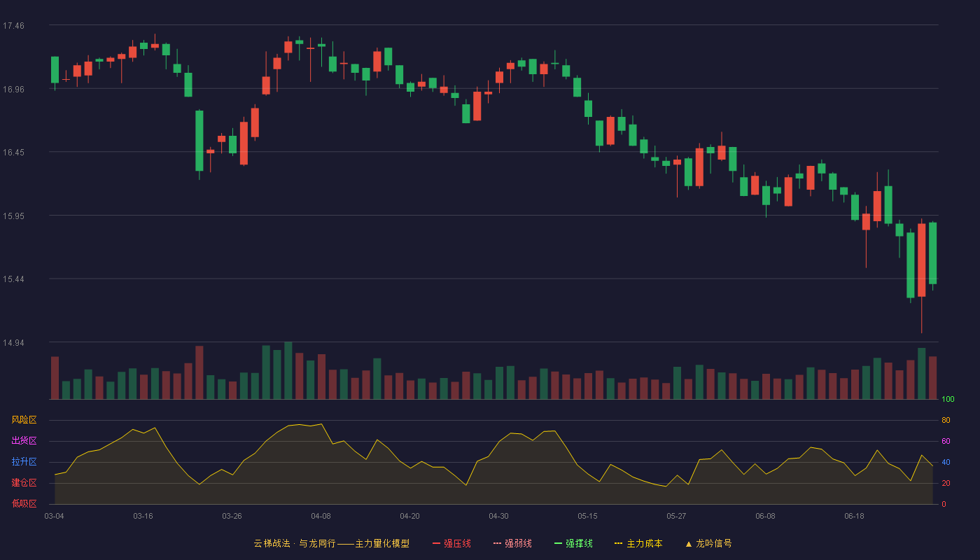Click the magenta 60 indicator axis value
The image size is (980, 560).
tap(946, 441)
